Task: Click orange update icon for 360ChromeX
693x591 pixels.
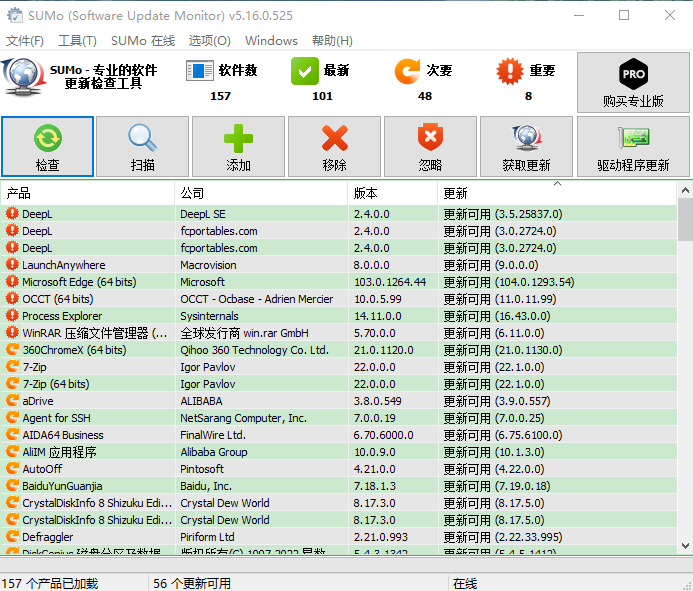Action: pos(12,350)
